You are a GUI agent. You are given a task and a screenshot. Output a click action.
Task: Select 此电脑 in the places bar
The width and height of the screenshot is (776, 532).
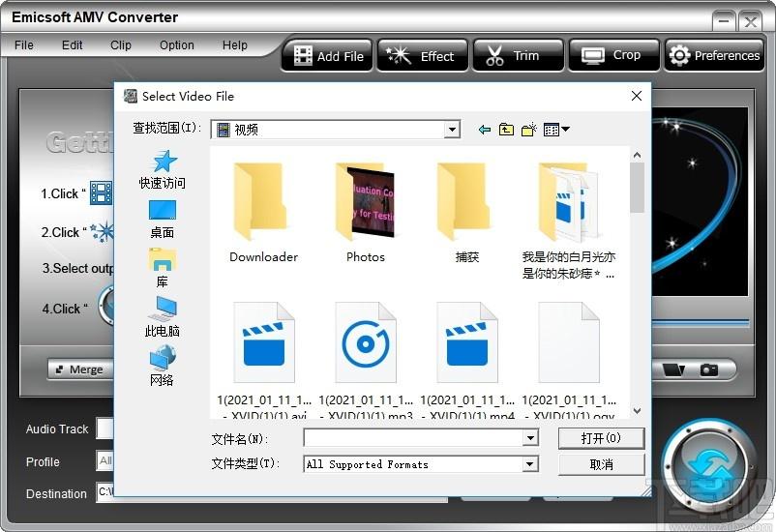(x=162, y=317)
